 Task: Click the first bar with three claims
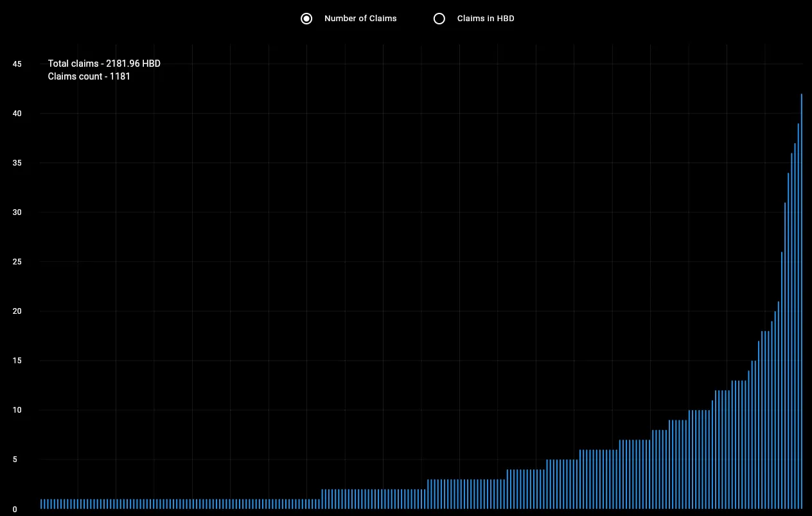pyautogui.click(x=428, y=494)
